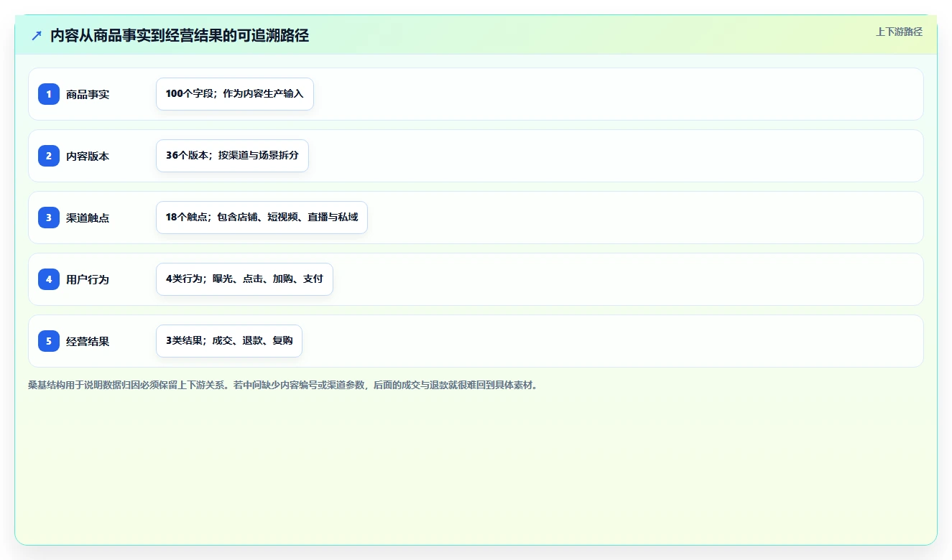Click the 经营结果 step label
The height and width of the screenshot is (560, 952).
tap(88, 341)
